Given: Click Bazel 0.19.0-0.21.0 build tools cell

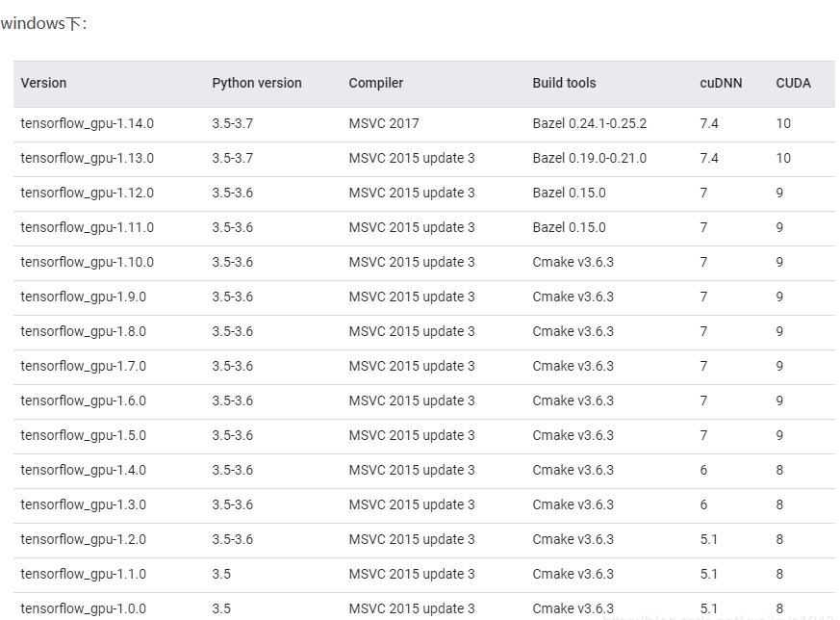Looking at the screenshot, I should pyautogui.click(x=589, y=159).
